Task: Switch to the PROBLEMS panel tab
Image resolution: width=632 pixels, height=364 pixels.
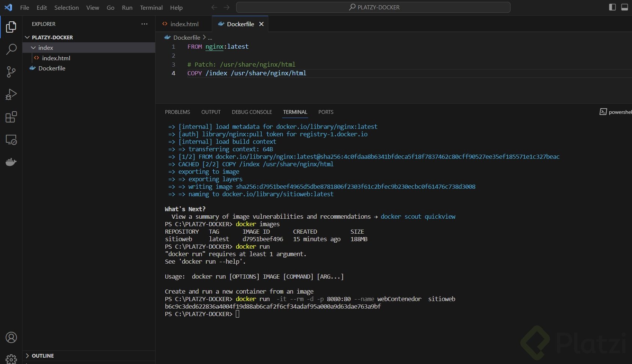Action: 177,112
